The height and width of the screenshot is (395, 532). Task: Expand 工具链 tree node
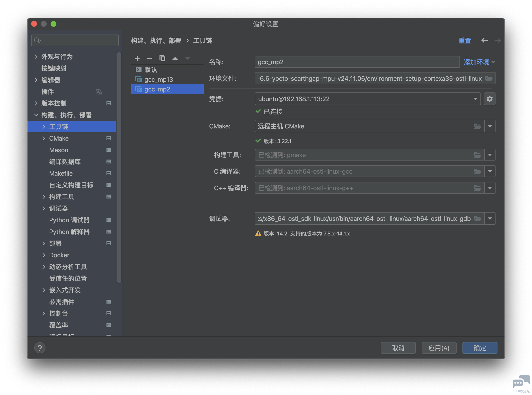click(x=44, y=127)
